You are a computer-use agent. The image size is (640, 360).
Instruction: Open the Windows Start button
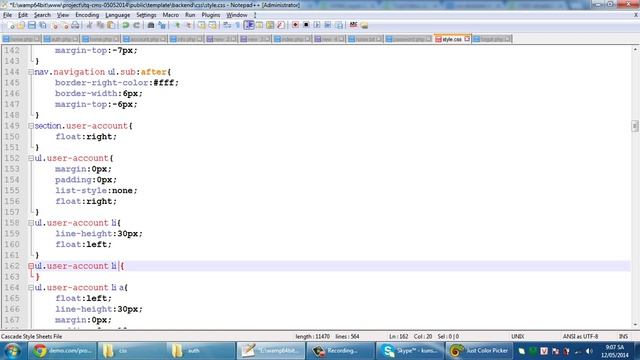tap(12, 351)
